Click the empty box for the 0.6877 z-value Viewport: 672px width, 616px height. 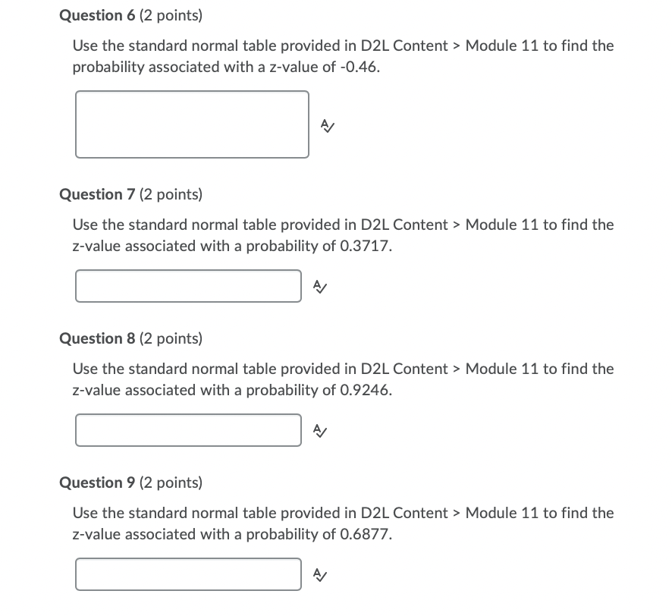(x=187, y=574)
